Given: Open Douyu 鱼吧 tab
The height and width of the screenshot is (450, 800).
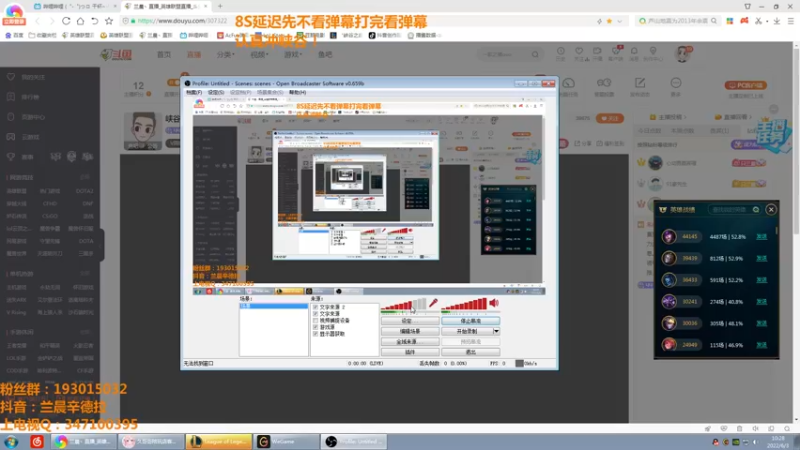Looking at the screenshot, I should coord(325,55).
